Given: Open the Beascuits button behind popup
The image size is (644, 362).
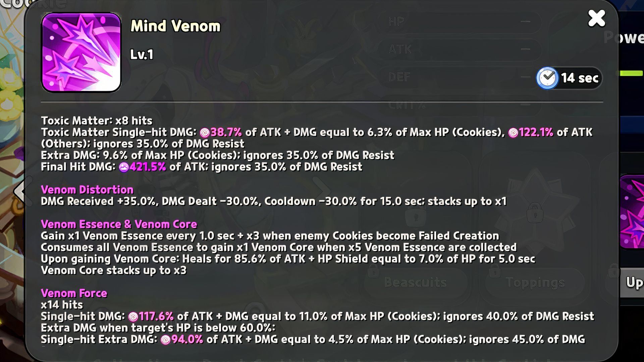Looking at the screenshot, I should click(x=415, y=282).
